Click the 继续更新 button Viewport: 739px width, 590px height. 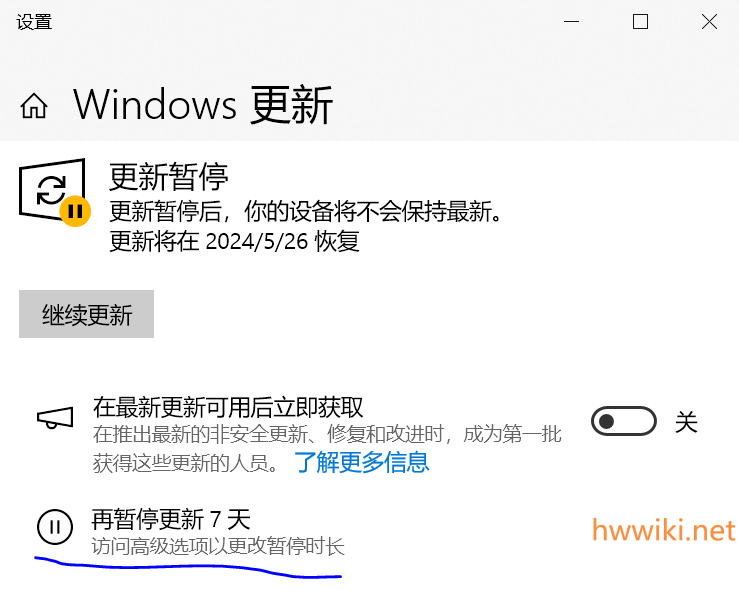click(x=86, y=314)
